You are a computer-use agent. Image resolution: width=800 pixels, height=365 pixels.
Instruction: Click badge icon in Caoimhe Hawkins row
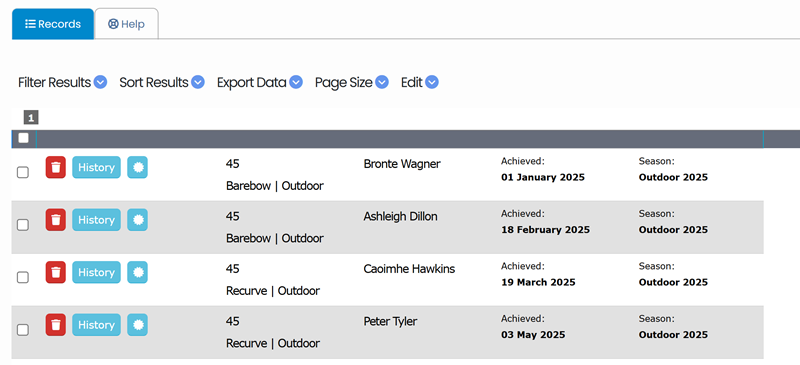pyautogui.click(x=137, y=273)
